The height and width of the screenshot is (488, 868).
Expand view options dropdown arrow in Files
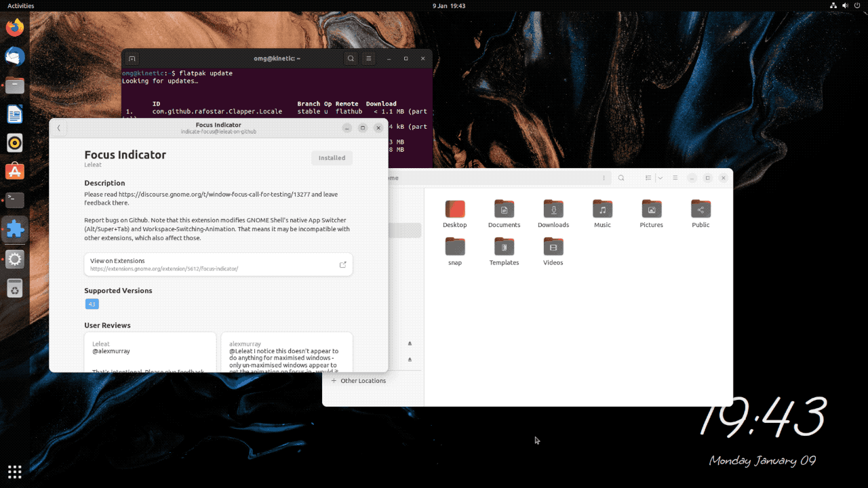(x=660, y=178)
